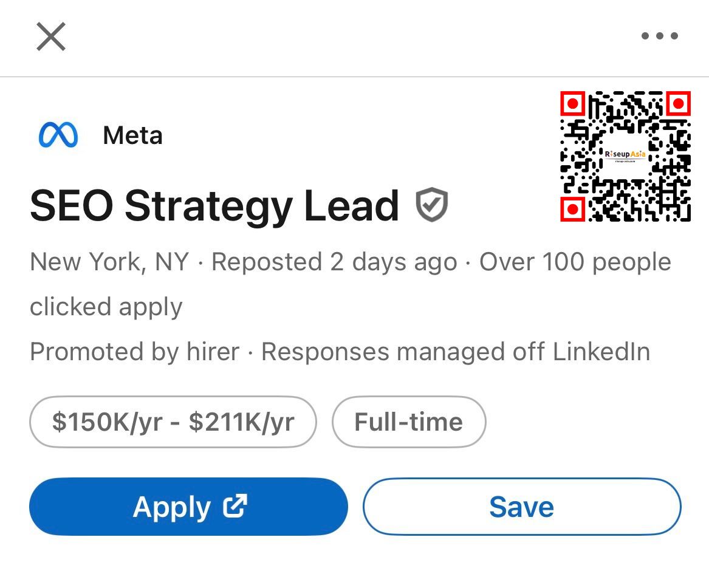The width and height of the screenshot is (709, 588).
Task: Tap the Full-time job type chip
Action: click(x=409, y=422)
